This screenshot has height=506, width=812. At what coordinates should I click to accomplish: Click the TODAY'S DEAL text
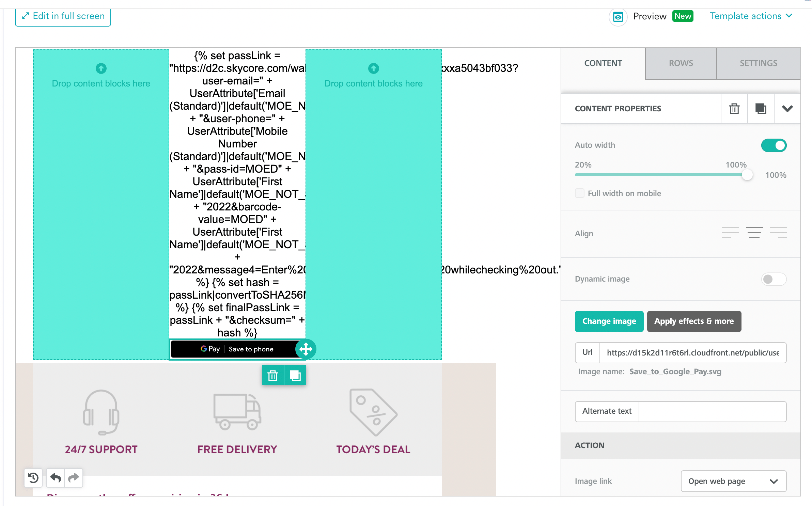pyautogui.click(x=373, y=449)
